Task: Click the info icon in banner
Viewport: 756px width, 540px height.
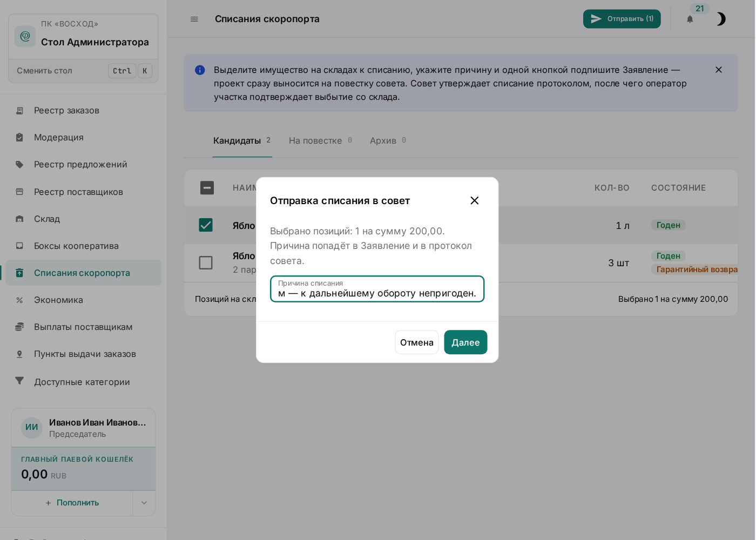Action: pyautogui.click(x=200, y=70)
